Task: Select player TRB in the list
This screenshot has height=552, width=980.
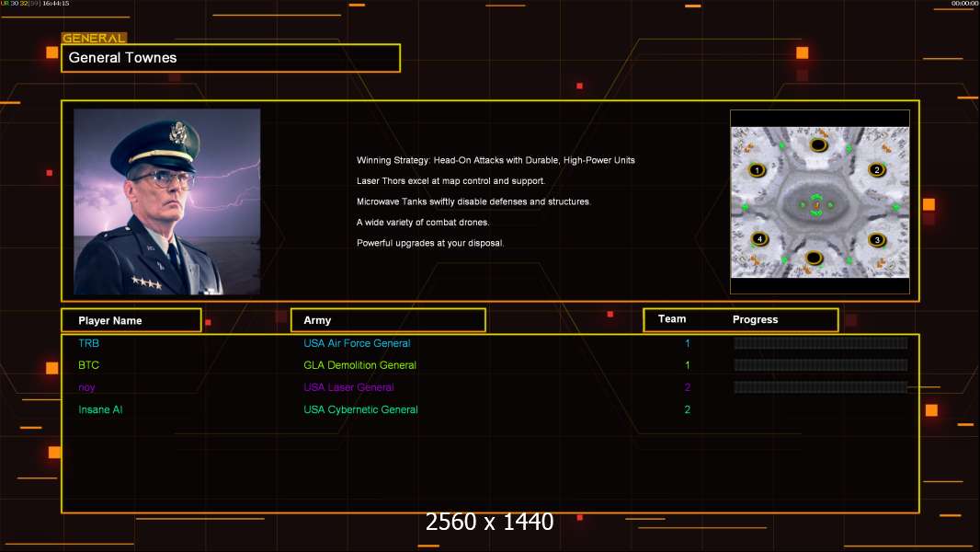Action: (x=89, y=343)
